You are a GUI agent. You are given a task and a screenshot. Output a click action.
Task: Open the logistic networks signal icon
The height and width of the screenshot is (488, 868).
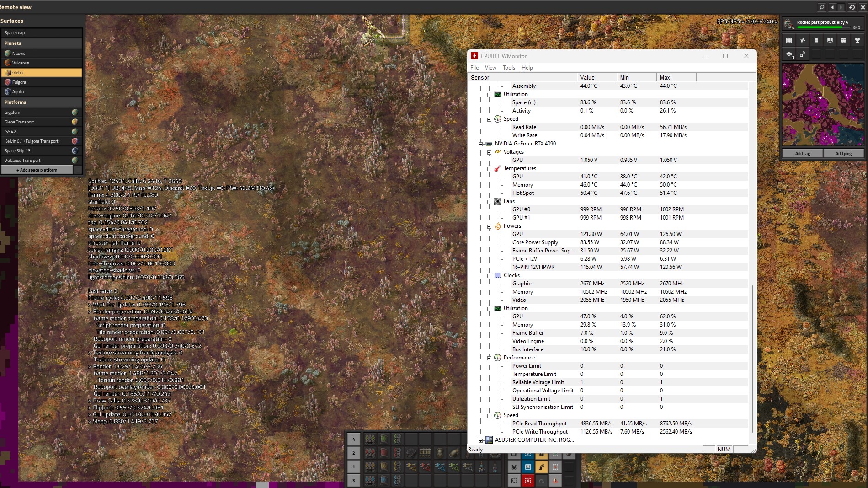803,54
